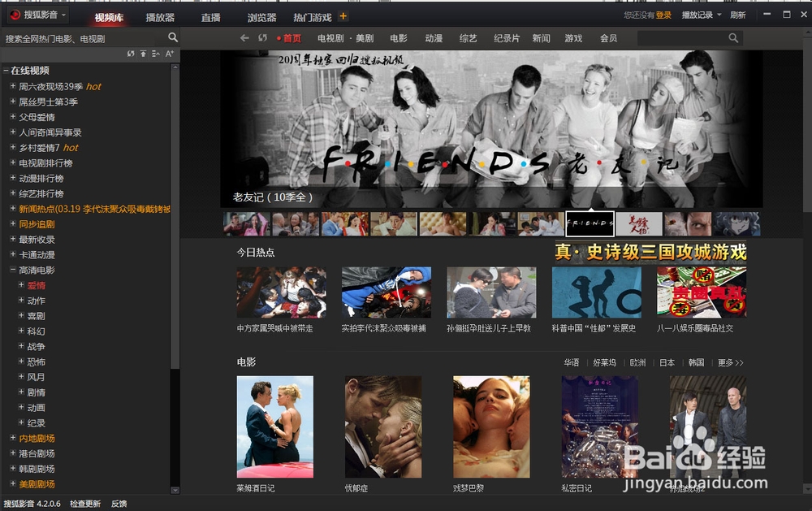Open the 播放记录 dropdown
Image resolution: width=812 pixels, height=511 pixels.
tap(702, 15)
